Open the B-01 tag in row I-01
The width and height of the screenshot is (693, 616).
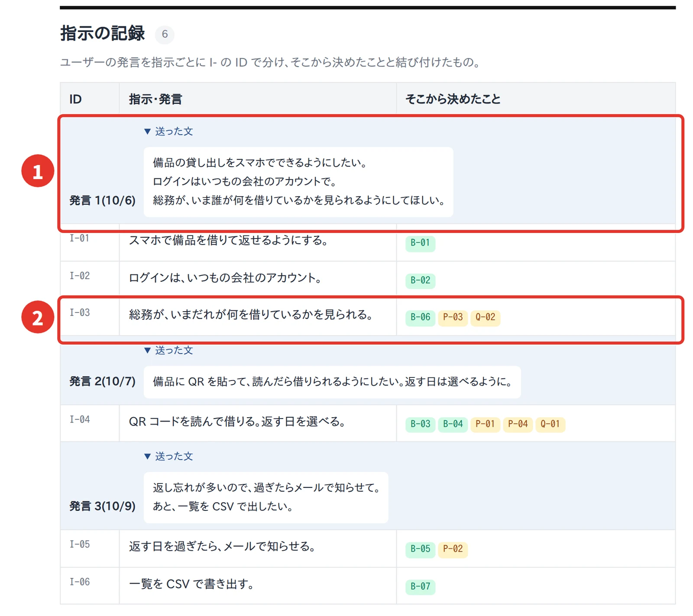[420, 243]
